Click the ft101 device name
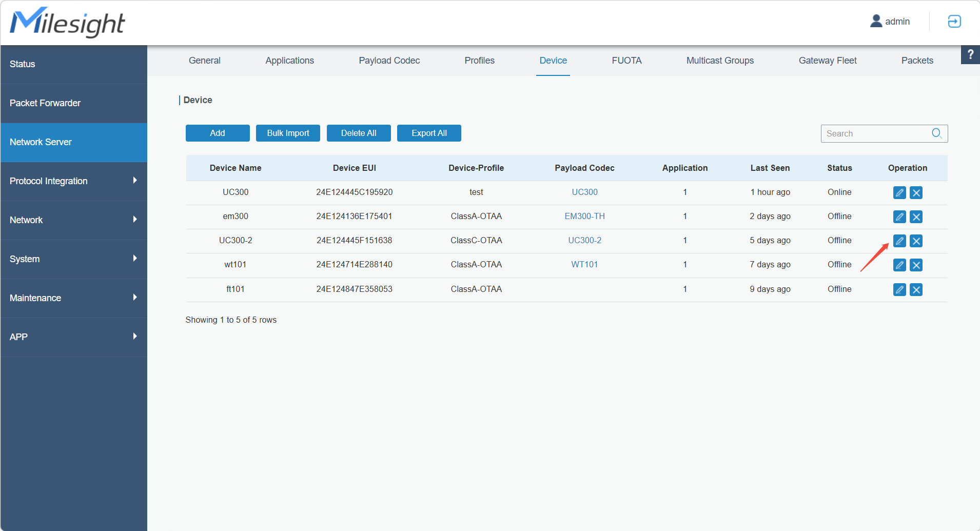 [236, 289]
